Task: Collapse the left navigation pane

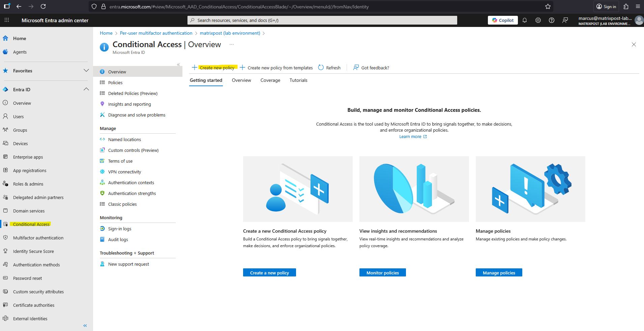Action: (x=85, y=326)
